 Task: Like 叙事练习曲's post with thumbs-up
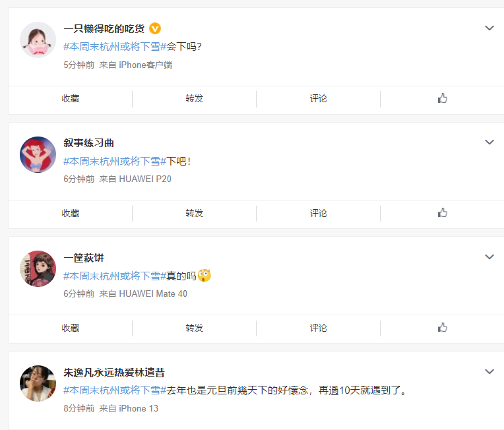442,212
